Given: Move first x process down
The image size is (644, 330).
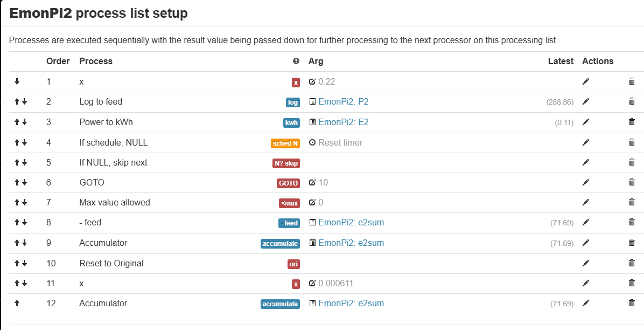Looking at the screenshot, I should click(17, 81).
